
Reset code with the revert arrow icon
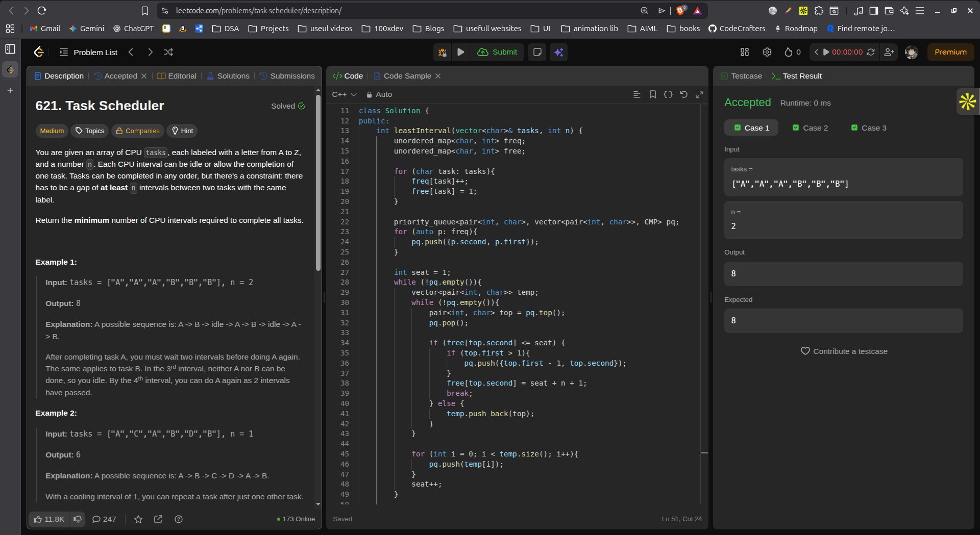coord(683,94)
